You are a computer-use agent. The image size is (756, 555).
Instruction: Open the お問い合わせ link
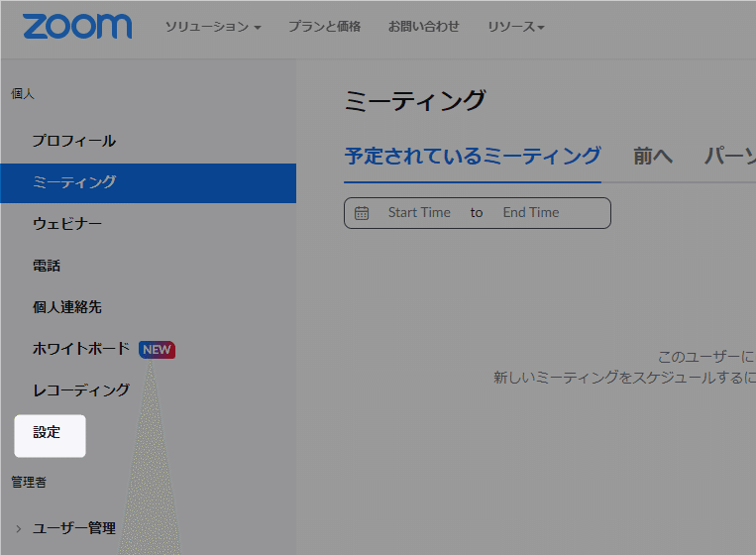click(424, 26)
